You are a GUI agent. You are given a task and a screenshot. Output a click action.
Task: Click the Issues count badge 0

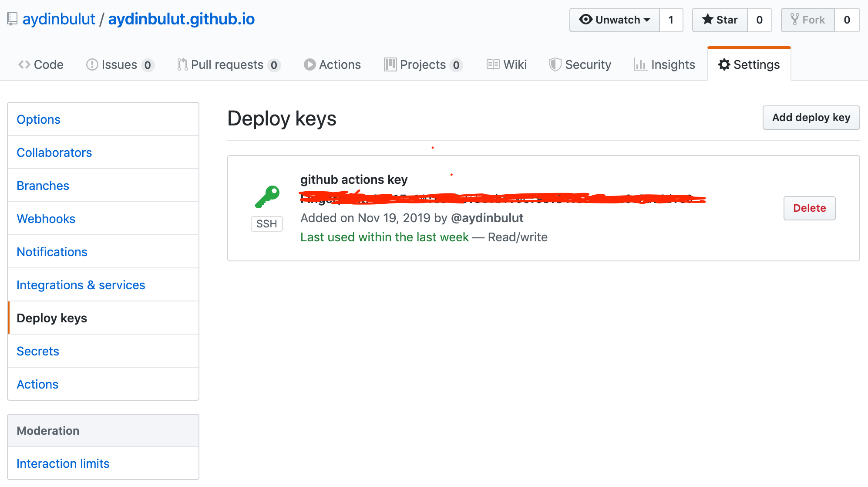[148, 65]
